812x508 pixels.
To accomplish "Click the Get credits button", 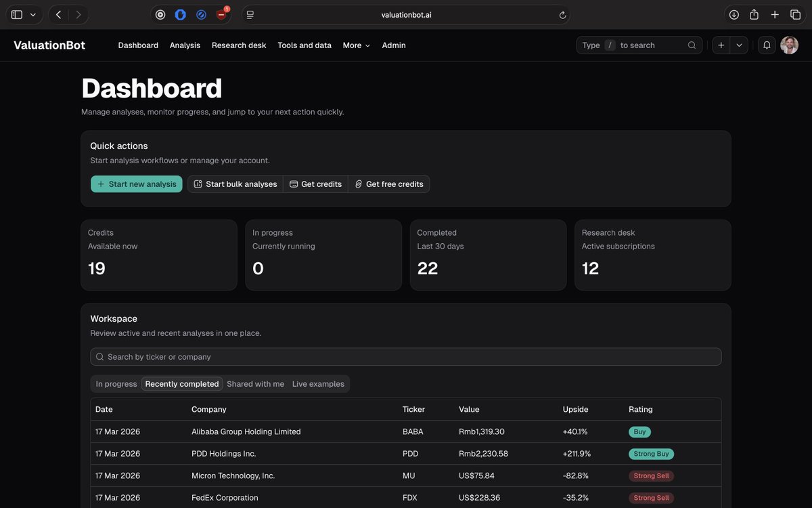I will pos(315,184).
